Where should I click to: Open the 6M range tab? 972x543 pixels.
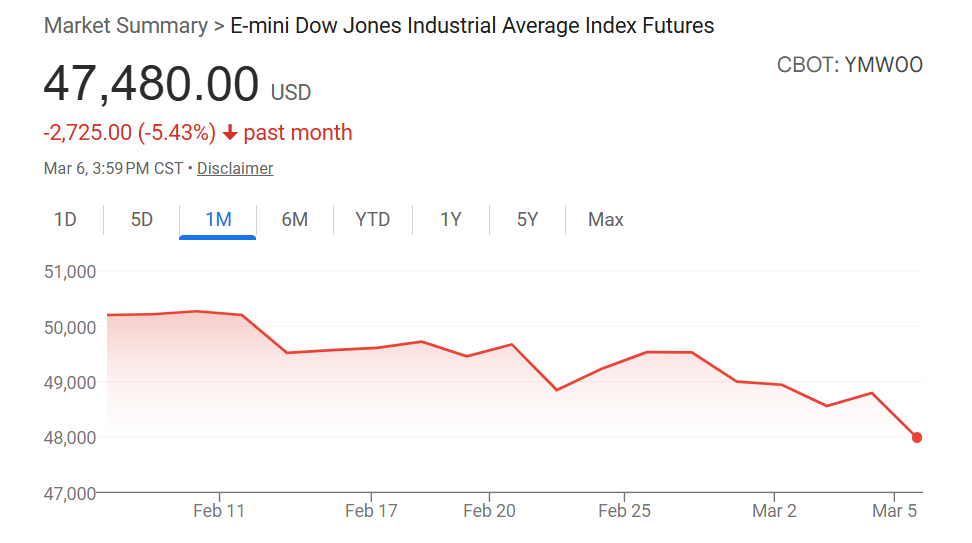(x=294, y=220)
